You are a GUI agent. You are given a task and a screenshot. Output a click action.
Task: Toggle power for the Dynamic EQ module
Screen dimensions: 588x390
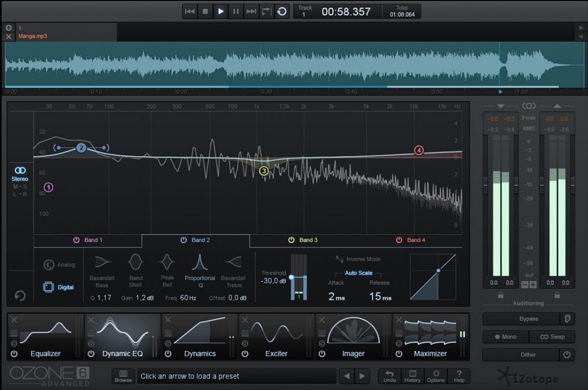point(91,354)
